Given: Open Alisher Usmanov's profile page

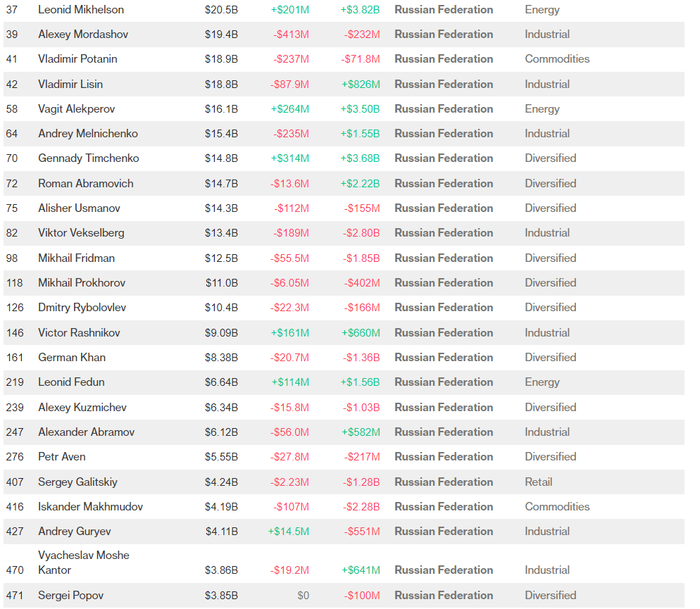Looking at the screenshot, I should [79, 208].
